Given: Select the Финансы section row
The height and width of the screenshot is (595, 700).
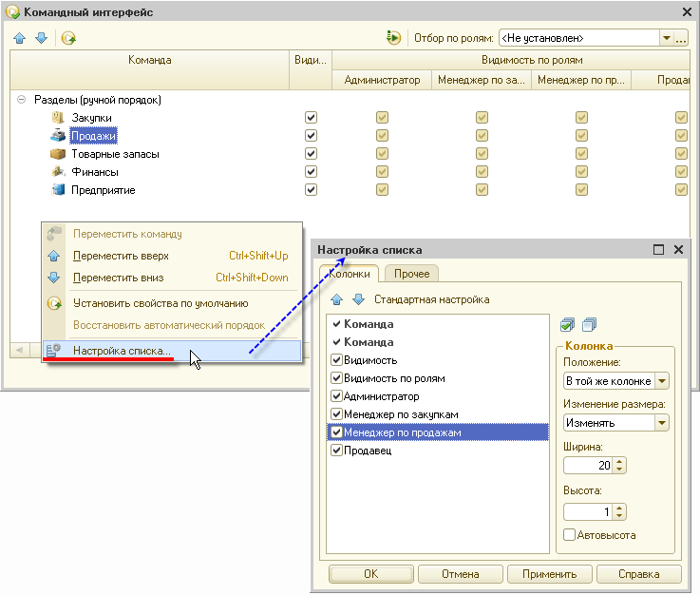Looking at the screenshot, I should tap(95, 172).
